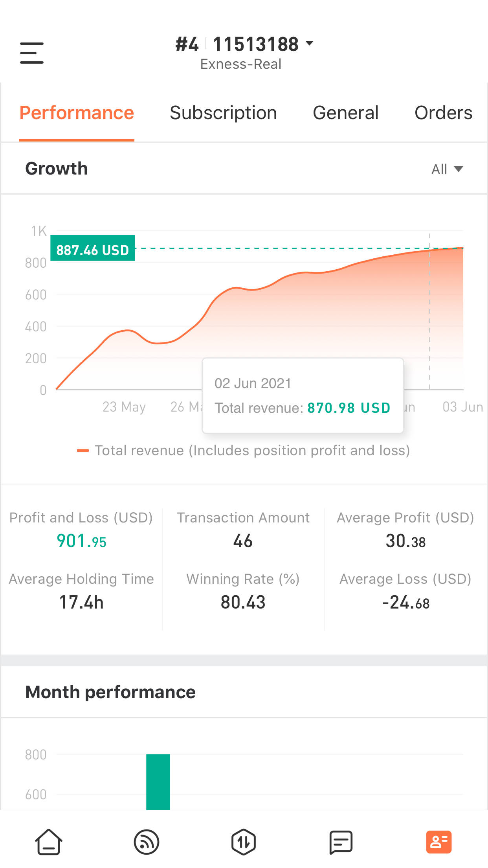Switch to the Subscription tab
This screenshot has width=488, height=868.
point(223,113)
